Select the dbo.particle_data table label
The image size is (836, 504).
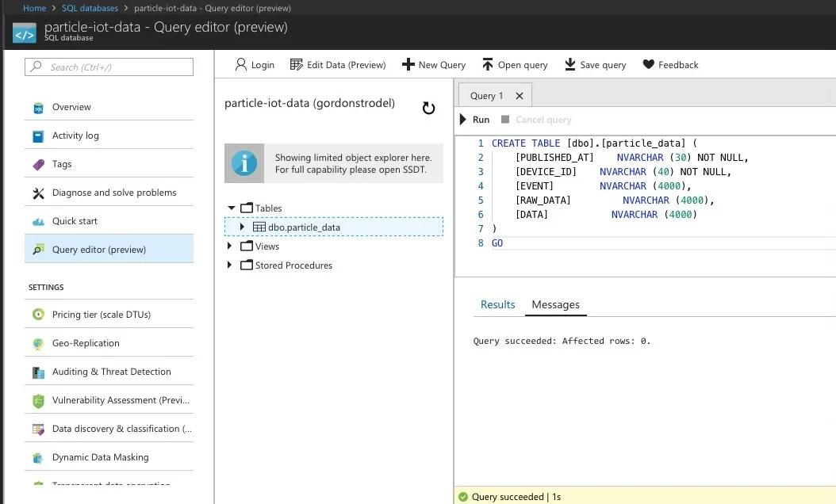point(304,227)
